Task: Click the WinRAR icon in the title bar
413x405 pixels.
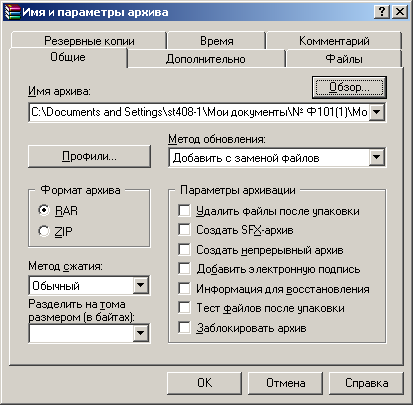Action: (x=12, y=12)
